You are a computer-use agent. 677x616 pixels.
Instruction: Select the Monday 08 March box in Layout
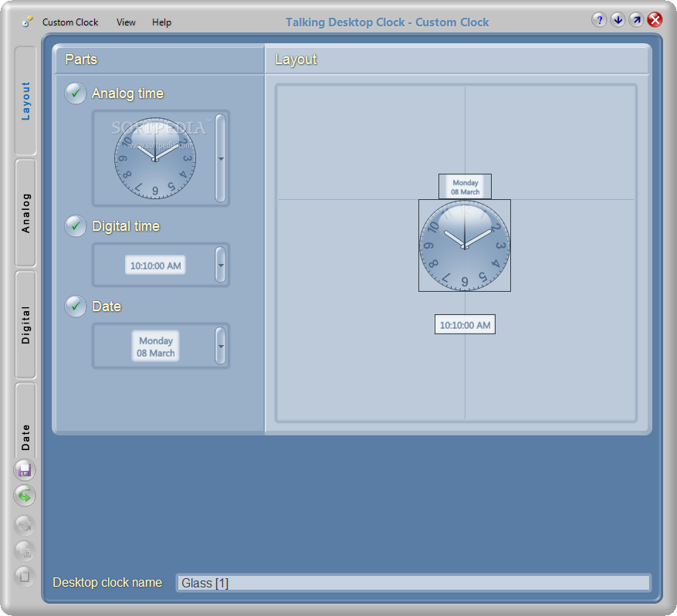click(465, 187)
